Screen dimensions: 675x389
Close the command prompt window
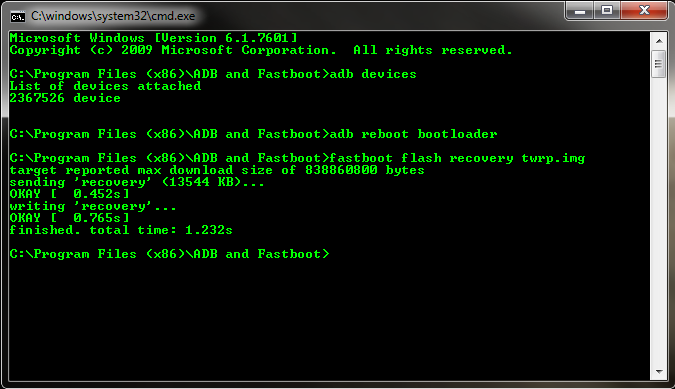click(x=644, y=11)
